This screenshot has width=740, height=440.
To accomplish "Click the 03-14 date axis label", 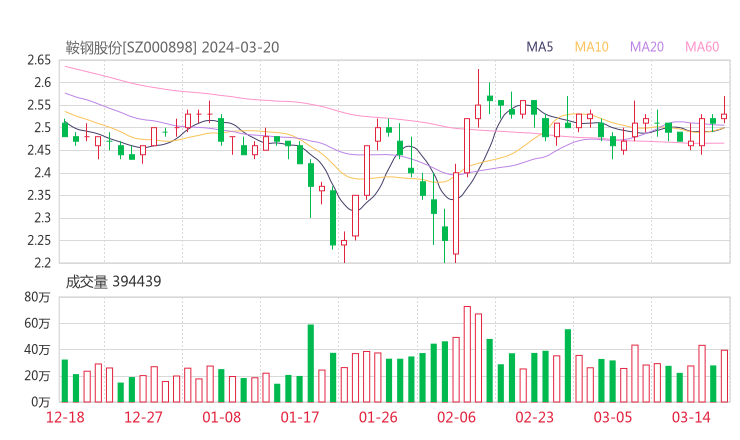I will [691, 417].
